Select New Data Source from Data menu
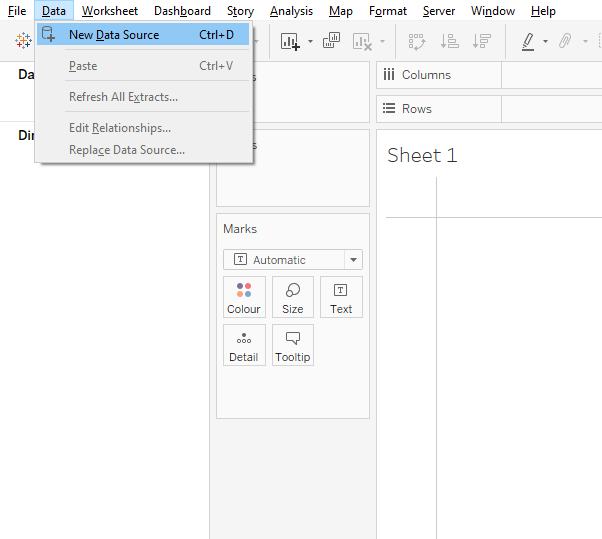Screen dimensions: 602x539 tap(114, 35)
